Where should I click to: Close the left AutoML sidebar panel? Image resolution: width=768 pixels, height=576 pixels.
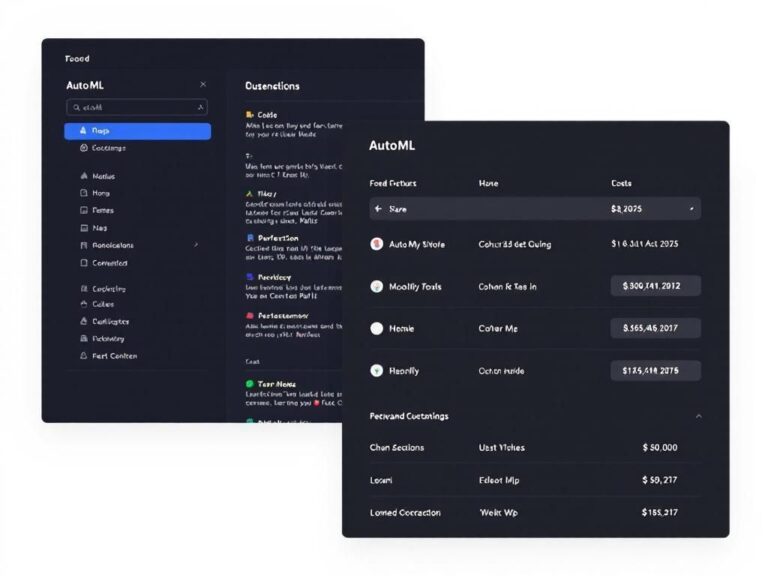click(x=203, y=85)
